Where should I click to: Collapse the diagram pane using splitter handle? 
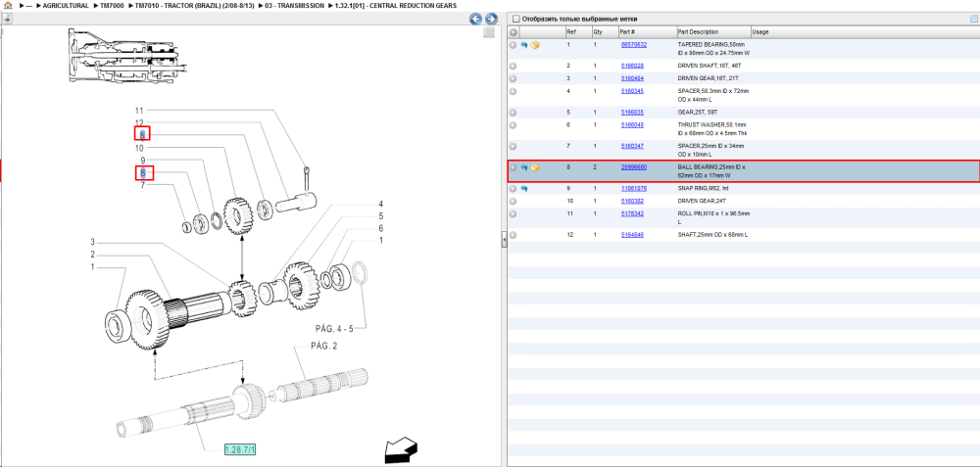click(x=504, y=241)
